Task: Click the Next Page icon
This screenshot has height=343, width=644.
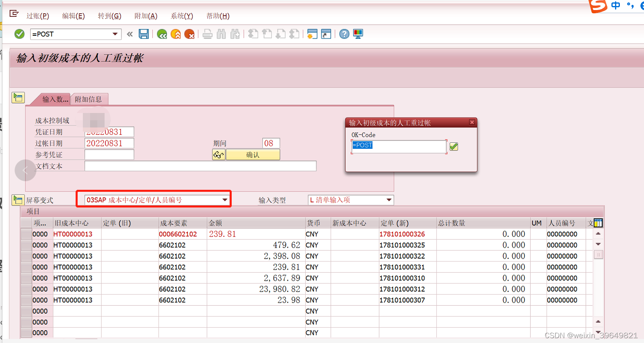Action: pos(281,34)
